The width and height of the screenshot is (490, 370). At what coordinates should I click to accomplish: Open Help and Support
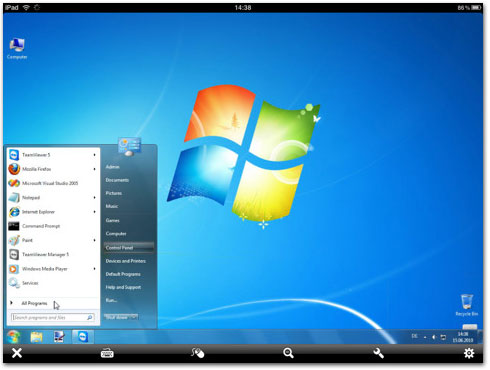click(x=123, y=287)
